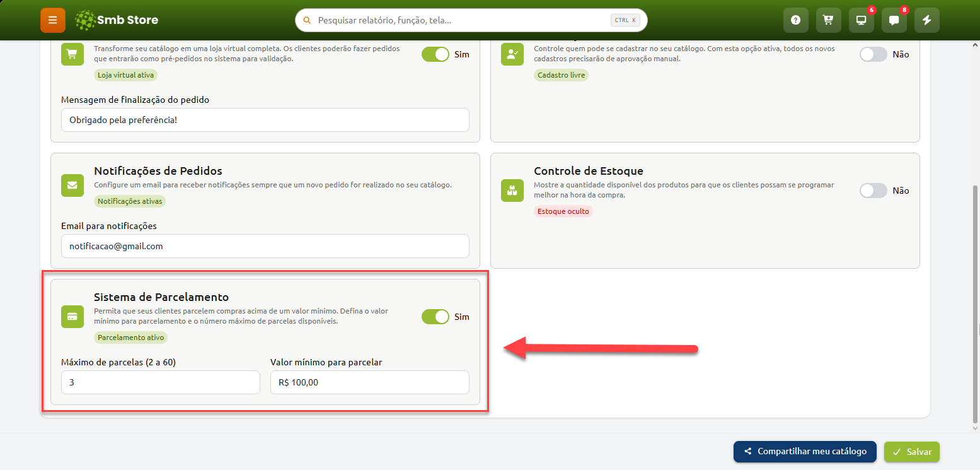Click the page vertical scrollbar
Screen dimensions: 980x470
click(x=976, y=303)
